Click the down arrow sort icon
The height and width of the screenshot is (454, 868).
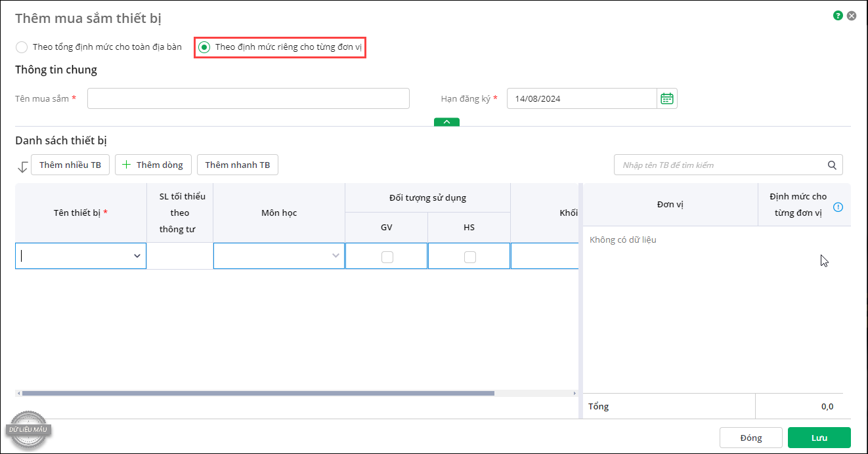pos(23,167)
